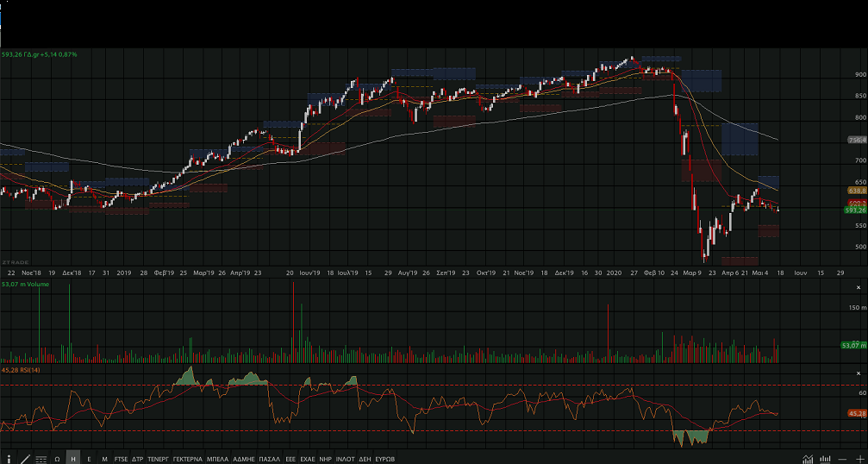The height and width of the screenshot is (464, 868).
Task: Click the 2020 date axis label
Action: tap(614, 273)
